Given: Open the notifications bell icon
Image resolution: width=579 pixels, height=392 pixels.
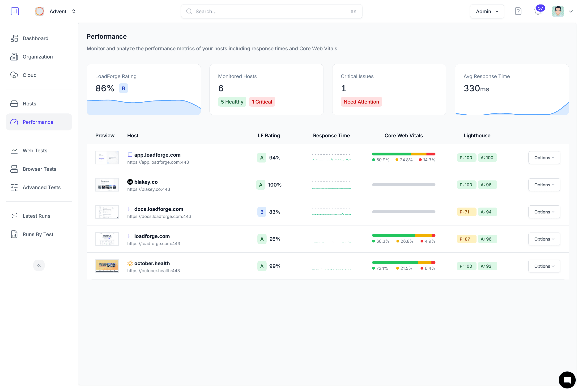Looking at the screenshot, I should pos(537,12).
